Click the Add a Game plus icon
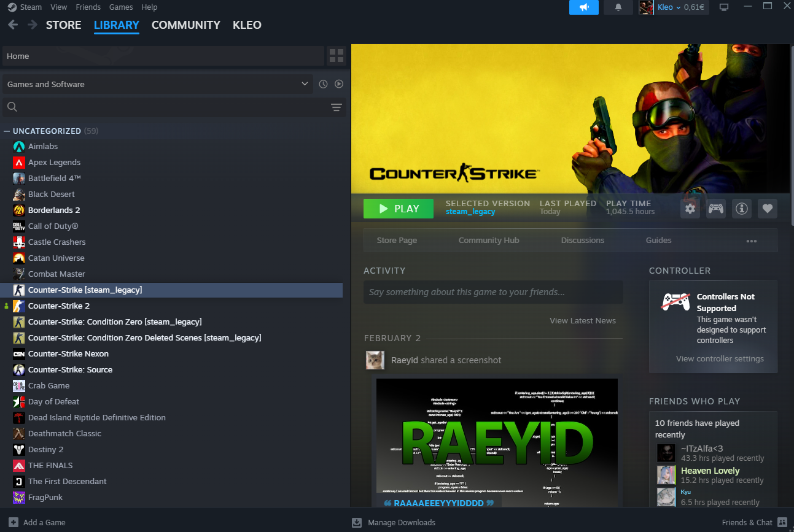The height and width of the screenshot is (532, 794). pos(14,522)
